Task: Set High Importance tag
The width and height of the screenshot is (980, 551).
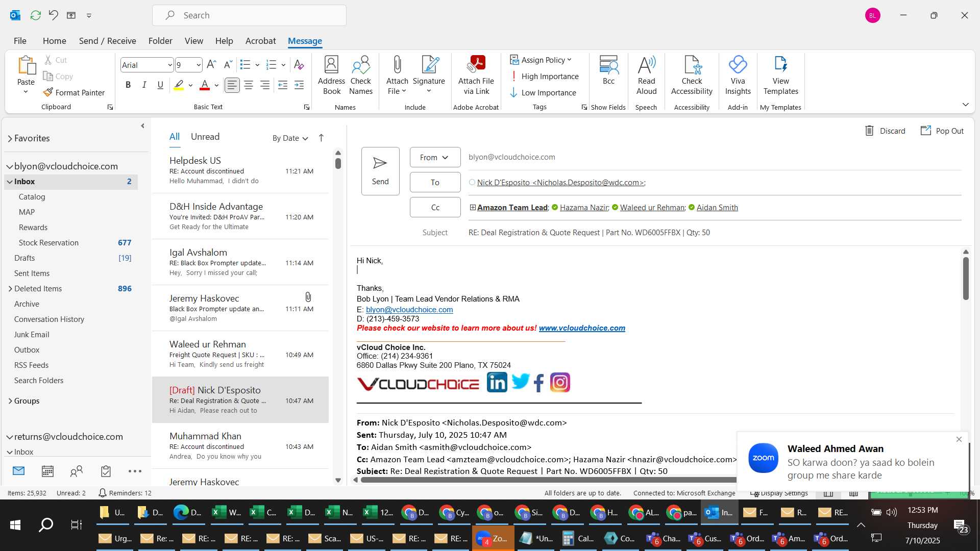Action: 544,77
